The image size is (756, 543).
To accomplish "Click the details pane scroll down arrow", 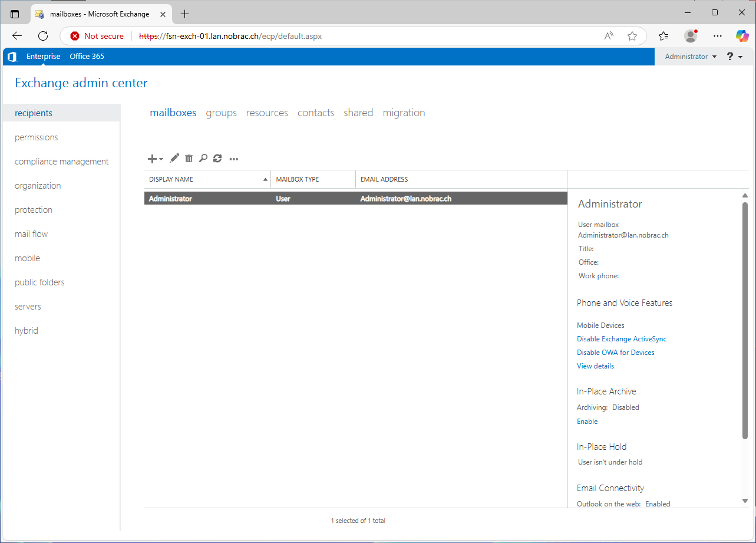I will (x=745, y=501).
